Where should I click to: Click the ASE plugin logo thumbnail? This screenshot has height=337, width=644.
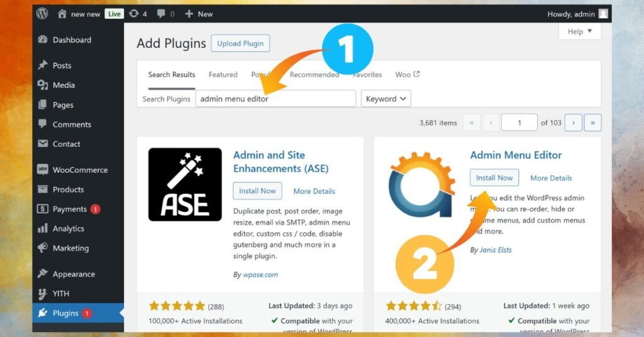click(x=185, y=184)
